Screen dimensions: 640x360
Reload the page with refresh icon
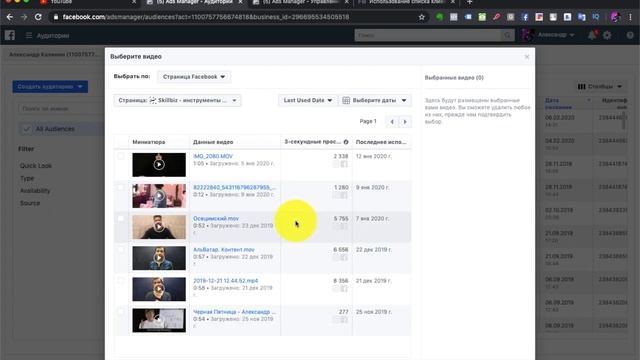click(x=38, y=17)
